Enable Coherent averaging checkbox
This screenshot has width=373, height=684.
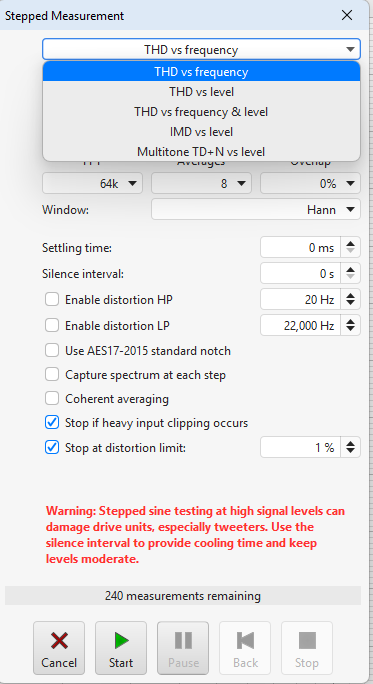pyautogui.click(x=52, y=399)
